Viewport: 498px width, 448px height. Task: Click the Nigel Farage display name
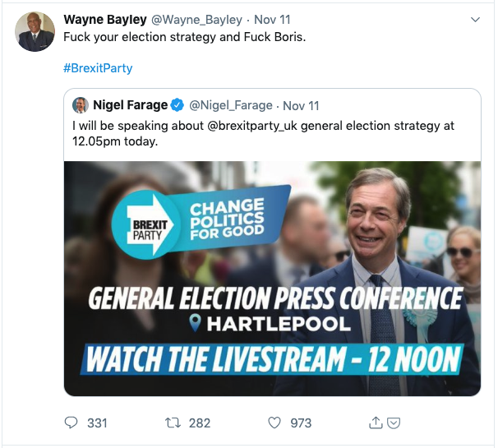tap(130, 105)
